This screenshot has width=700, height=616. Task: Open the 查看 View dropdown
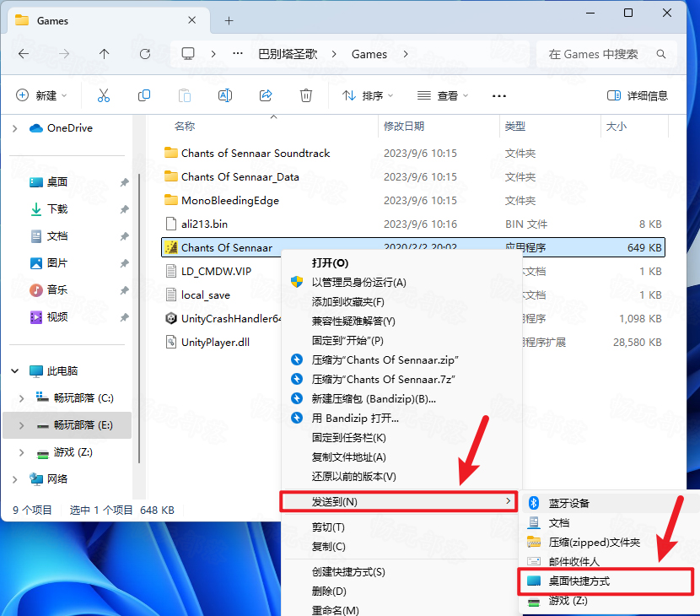click(x=443, y=95)
